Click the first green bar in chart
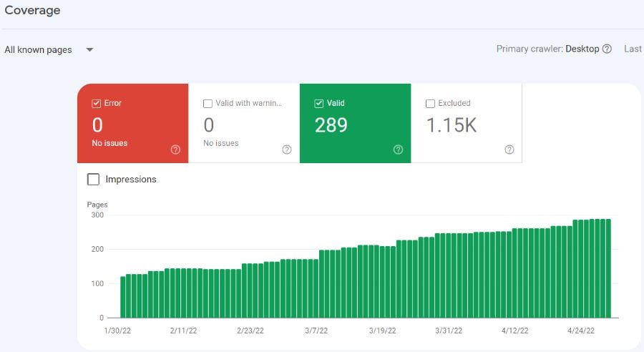 (123, 297)
